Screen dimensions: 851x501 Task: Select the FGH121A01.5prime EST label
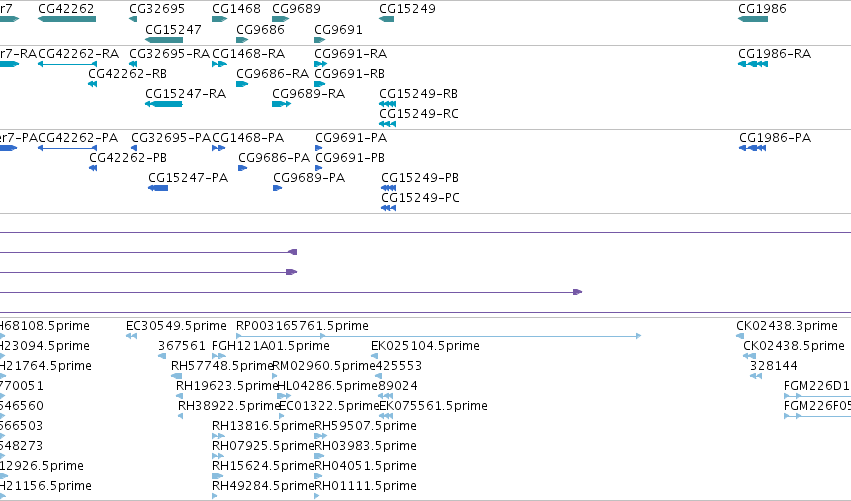tap(271, 346)
